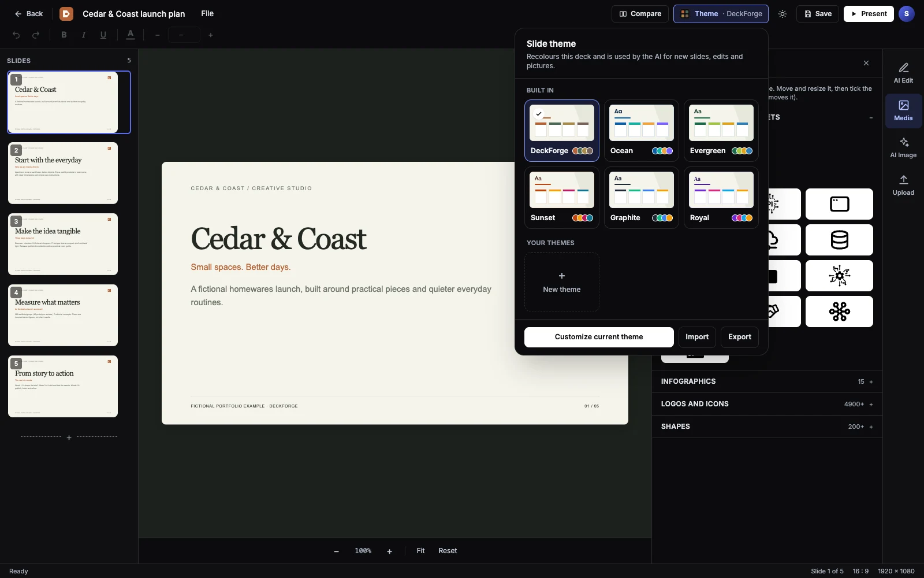
Task: Create a New theme
Action: (x=562, y=282)
